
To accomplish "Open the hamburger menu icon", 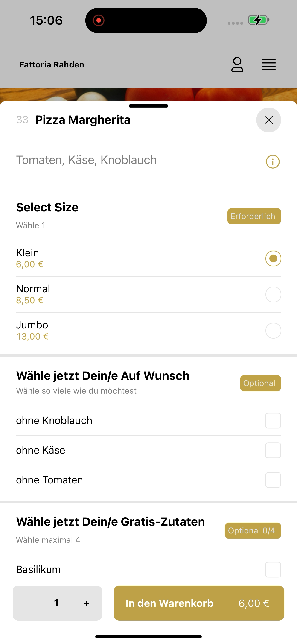I will click(268, 65).
